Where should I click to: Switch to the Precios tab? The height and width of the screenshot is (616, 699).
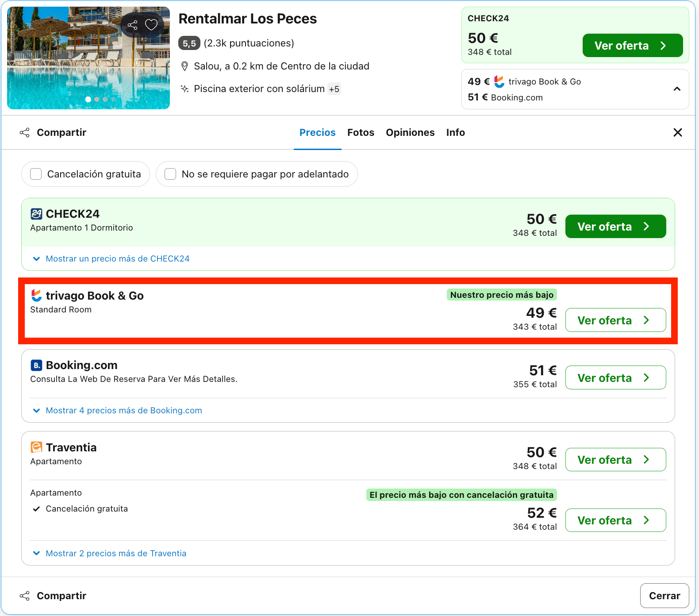[318, 132]
